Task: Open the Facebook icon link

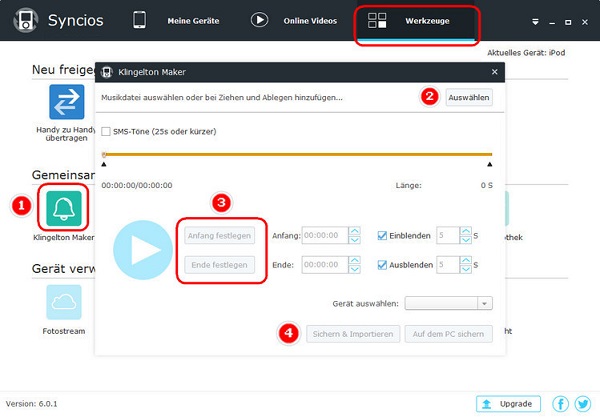Action: (x=560, y=404)
